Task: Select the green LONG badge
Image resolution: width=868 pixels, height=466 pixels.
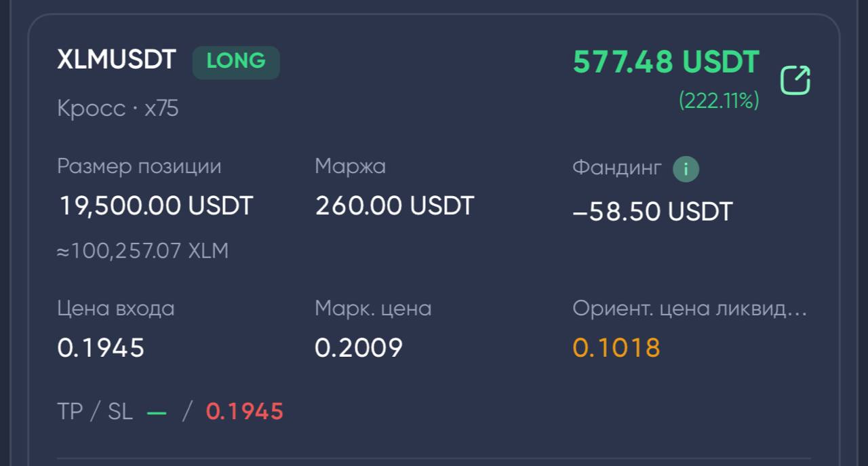Action: tap(236, 62)
